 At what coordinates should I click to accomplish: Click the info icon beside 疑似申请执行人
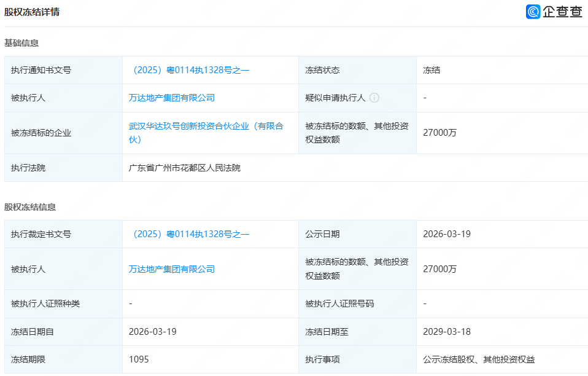374,98
